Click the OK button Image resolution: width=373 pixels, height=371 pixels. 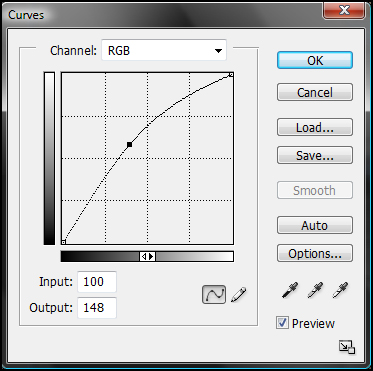tap(315, 60)
